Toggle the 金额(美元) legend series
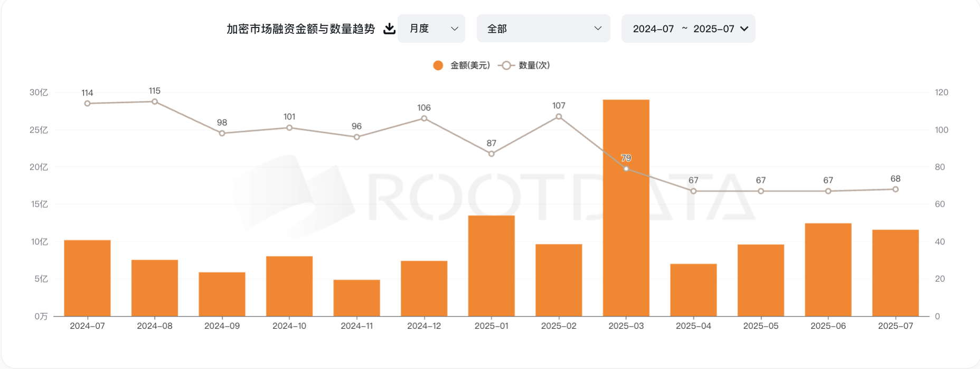The width and height of the screenshot is (980, 369). (469, 66)
